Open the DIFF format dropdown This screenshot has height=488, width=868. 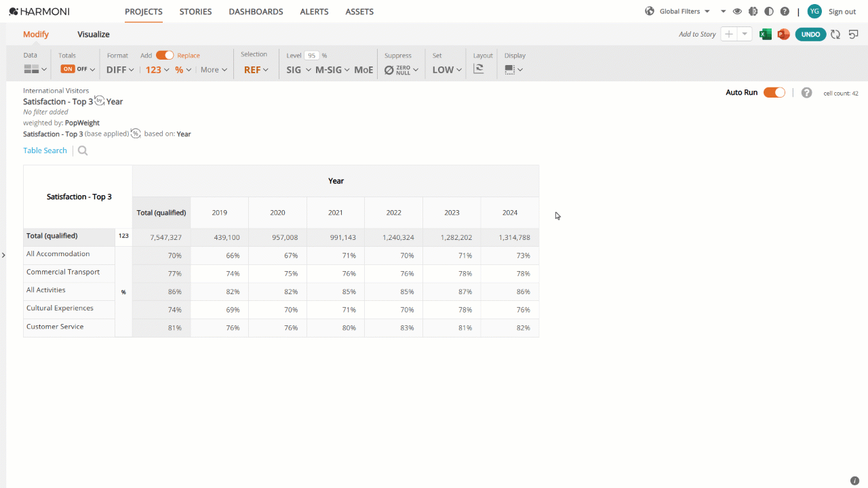[x=120, y=70]
